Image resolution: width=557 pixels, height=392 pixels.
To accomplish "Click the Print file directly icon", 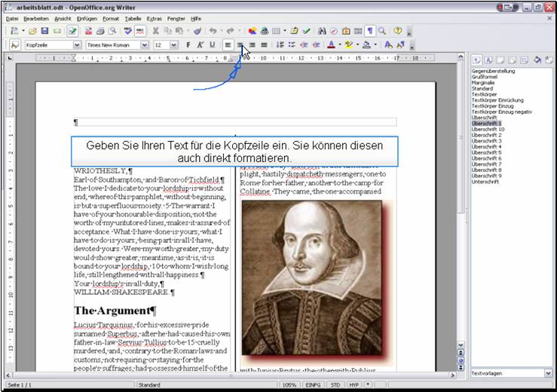I will [x=100, y=31].
